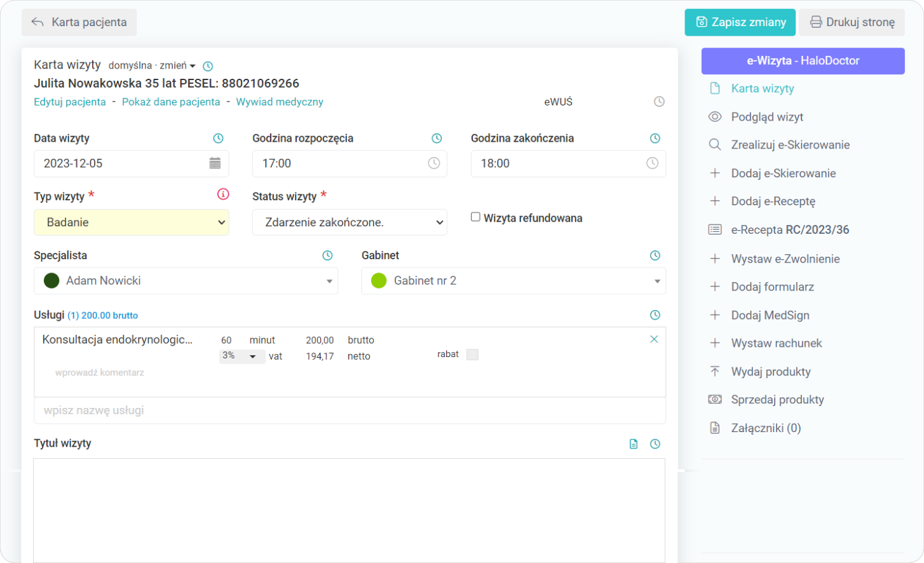Click the service duration value 60
This screenshot has width=924, height=563.
pos(226,340)
